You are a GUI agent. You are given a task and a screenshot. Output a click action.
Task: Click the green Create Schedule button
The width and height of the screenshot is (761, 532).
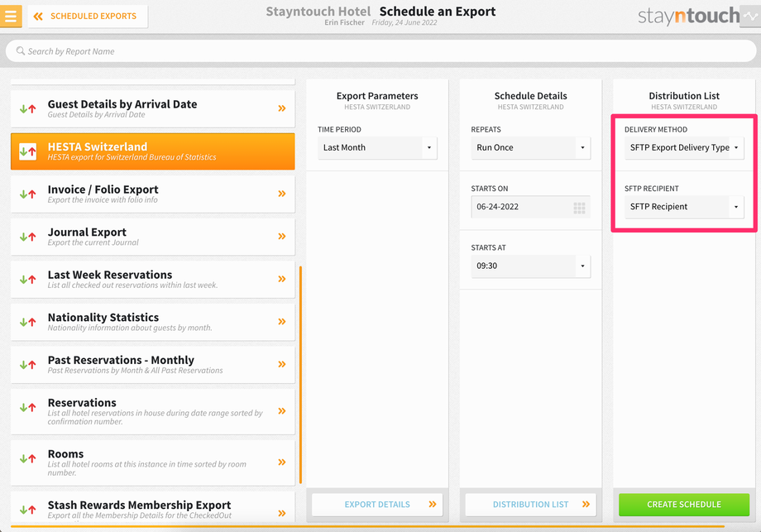tap(684, 505)
